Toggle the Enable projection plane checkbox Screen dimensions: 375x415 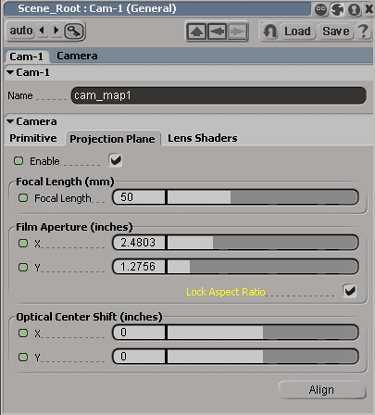pyautogui.click(x=115, y=161)
